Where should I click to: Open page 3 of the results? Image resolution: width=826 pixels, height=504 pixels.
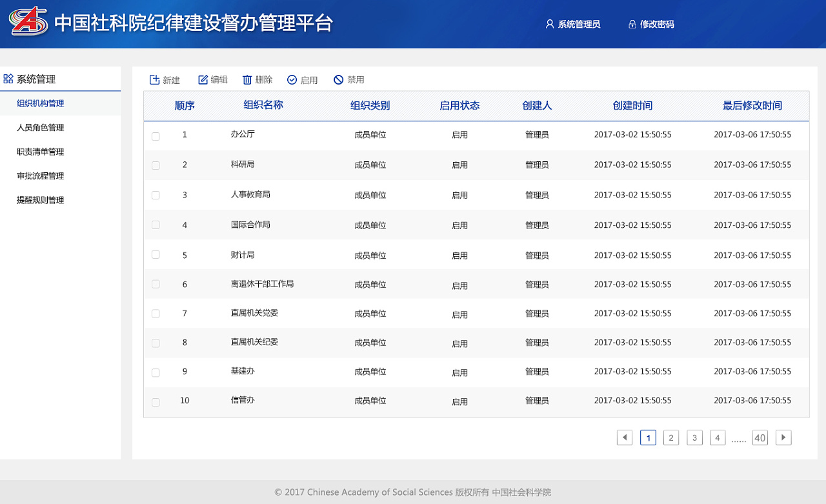coord(694,438)
